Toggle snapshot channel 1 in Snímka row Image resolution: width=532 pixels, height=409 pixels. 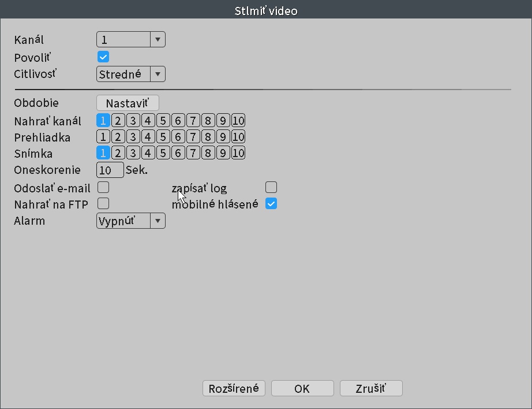point(103,153)
